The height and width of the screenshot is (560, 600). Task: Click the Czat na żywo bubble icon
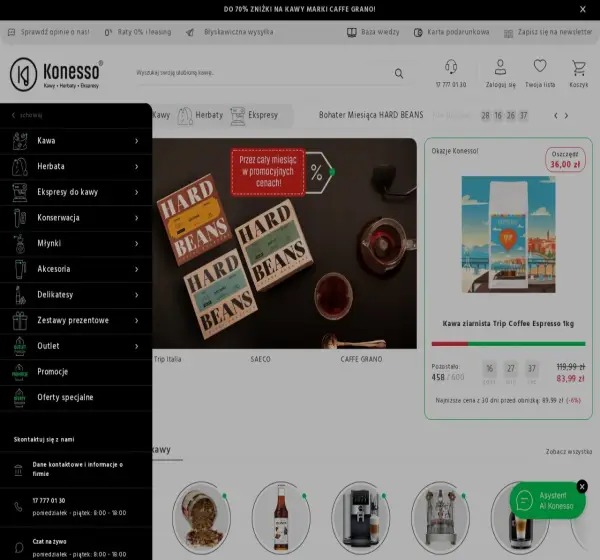tap(19, 547)
